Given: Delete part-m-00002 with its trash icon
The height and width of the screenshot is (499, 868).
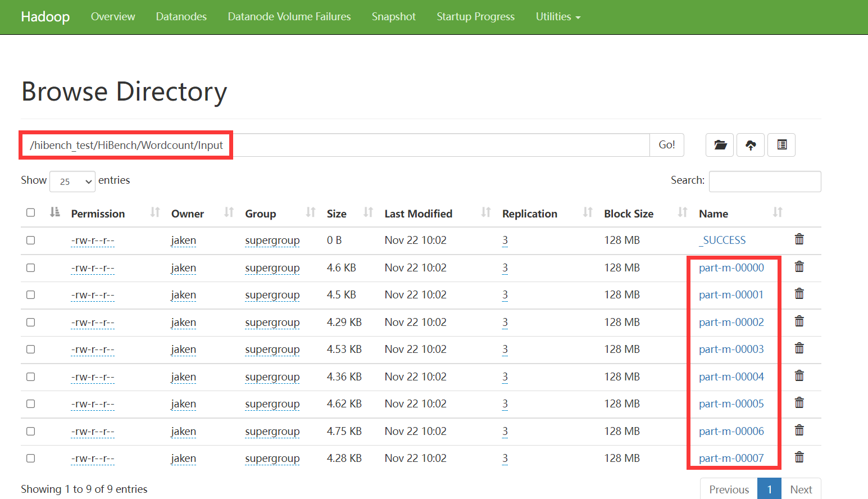Looking at the screenshot, I should [x=799, y=321].
